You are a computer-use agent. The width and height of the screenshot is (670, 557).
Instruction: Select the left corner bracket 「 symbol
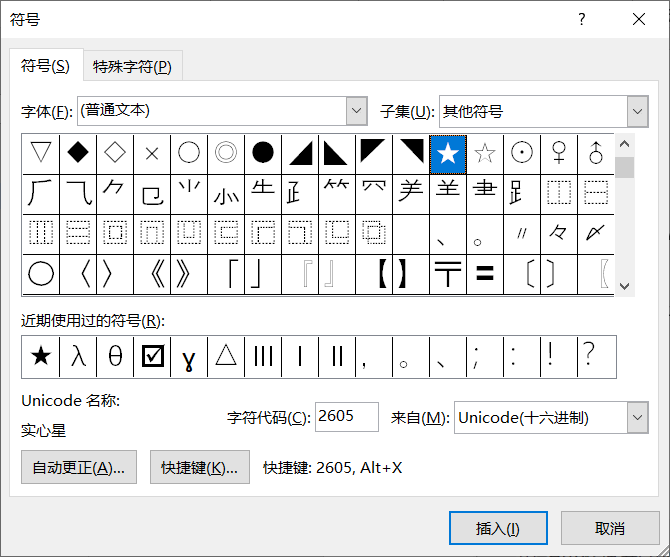226,274
